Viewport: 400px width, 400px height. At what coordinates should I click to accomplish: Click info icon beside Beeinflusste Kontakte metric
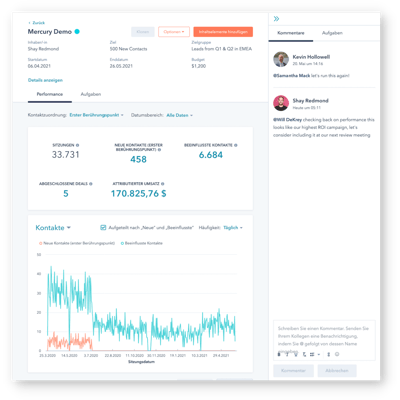click(x=236, y=145)
